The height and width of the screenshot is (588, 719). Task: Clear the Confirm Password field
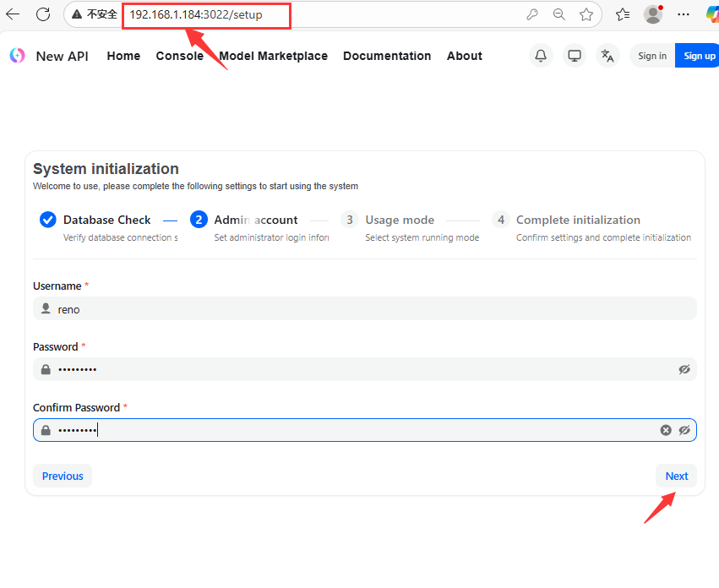coord(666,430)
